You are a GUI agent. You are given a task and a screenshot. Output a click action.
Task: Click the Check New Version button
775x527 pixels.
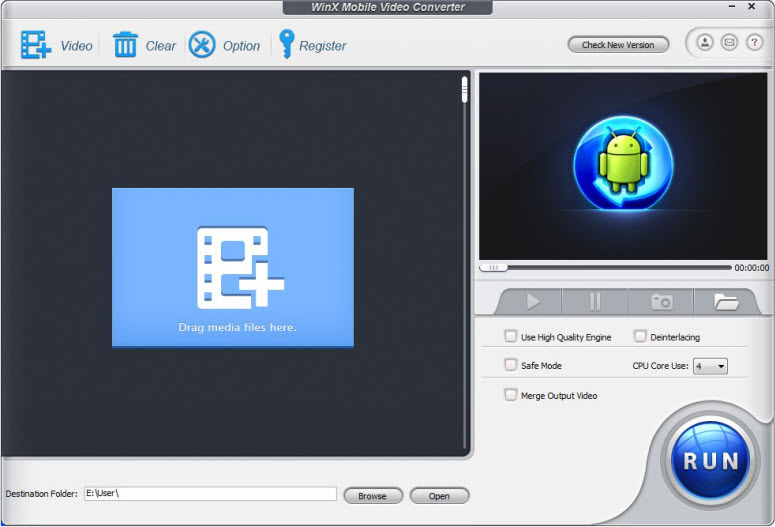[618, 45]
